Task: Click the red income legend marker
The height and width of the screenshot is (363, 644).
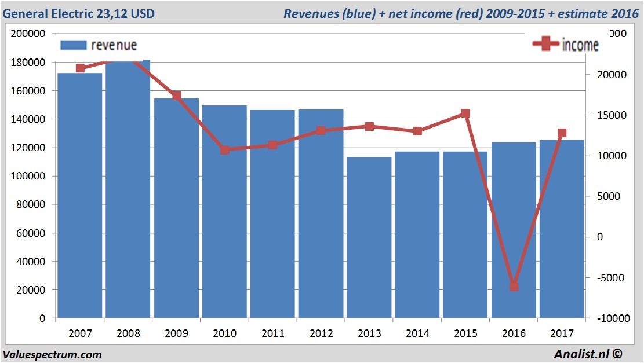Action: 546,43
